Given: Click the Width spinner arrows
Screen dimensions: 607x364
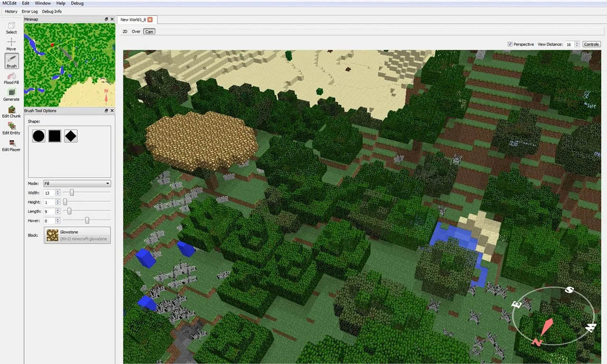Looking at the screenshot, I should pyautogui.click(x=58, y=193).
